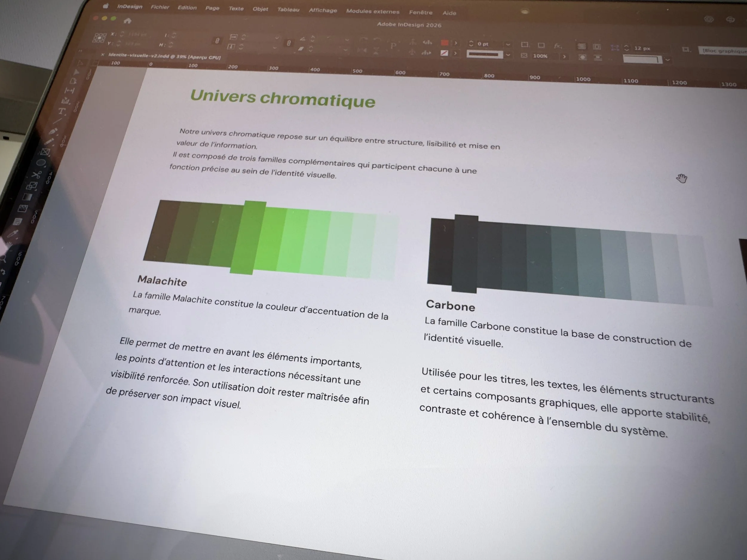Open the Edition menu
Image resolution: width=747 pixels, height=560 pixels.
(187, 8)
